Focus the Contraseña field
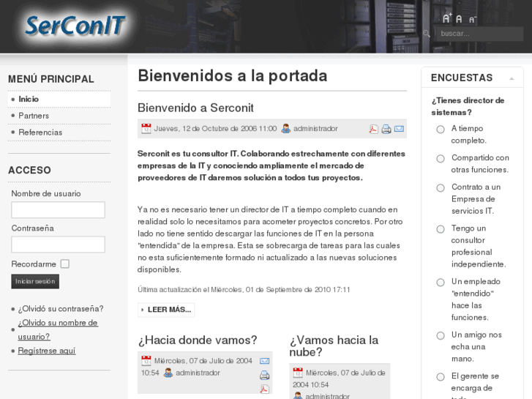 point(58,245)
